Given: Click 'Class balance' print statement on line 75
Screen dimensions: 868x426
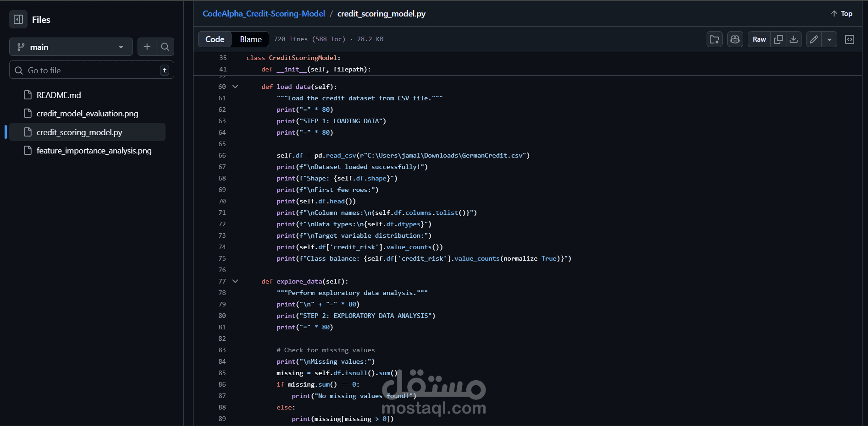Looking at the screenshot, I should click(424, 258).
